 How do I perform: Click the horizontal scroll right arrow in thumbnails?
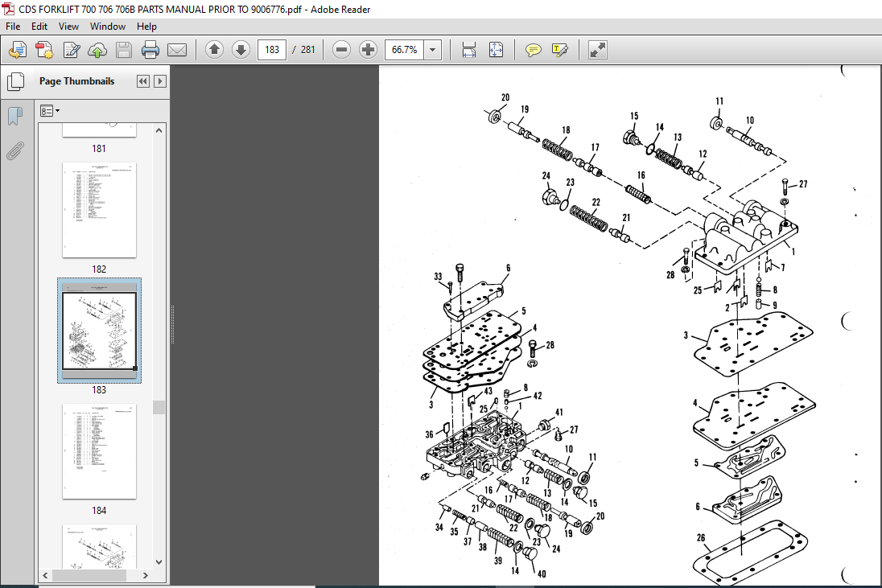click(145, 576)
